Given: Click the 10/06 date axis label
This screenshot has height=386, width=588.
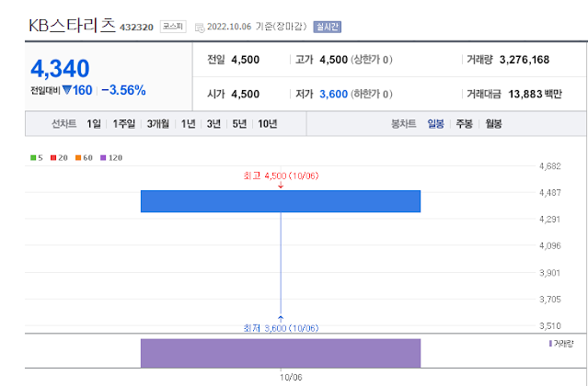Looking at the screenshot, I should (x=291, y=378).
